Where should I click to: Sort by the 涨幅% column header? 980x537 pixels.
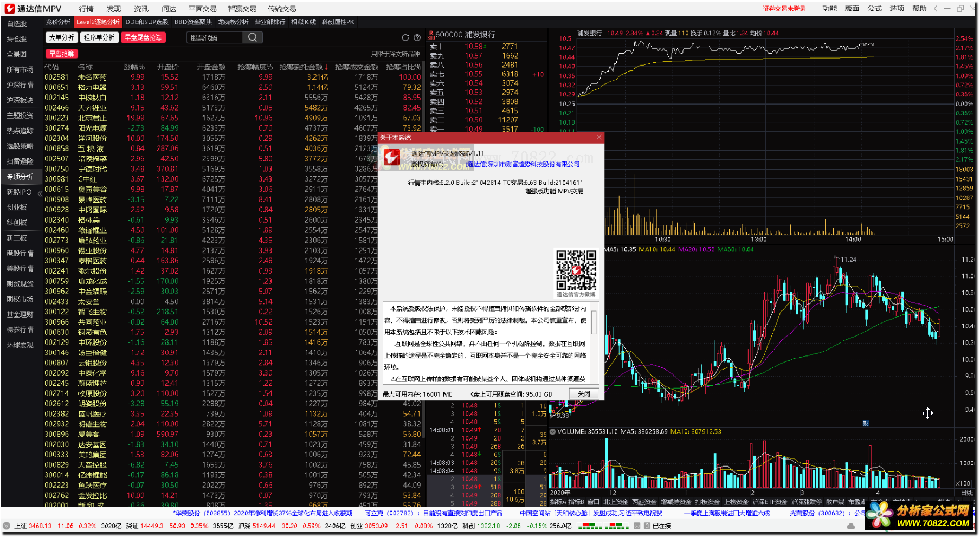(x=134, y=67)
